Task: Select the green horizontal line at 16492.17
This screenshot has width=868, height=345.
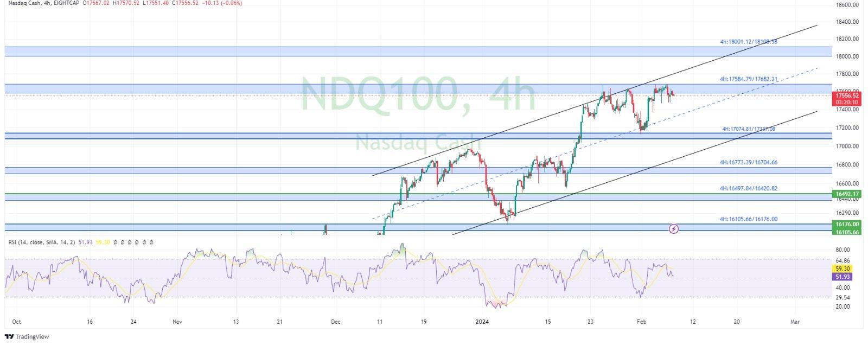Action: click(x=418, y=194)
